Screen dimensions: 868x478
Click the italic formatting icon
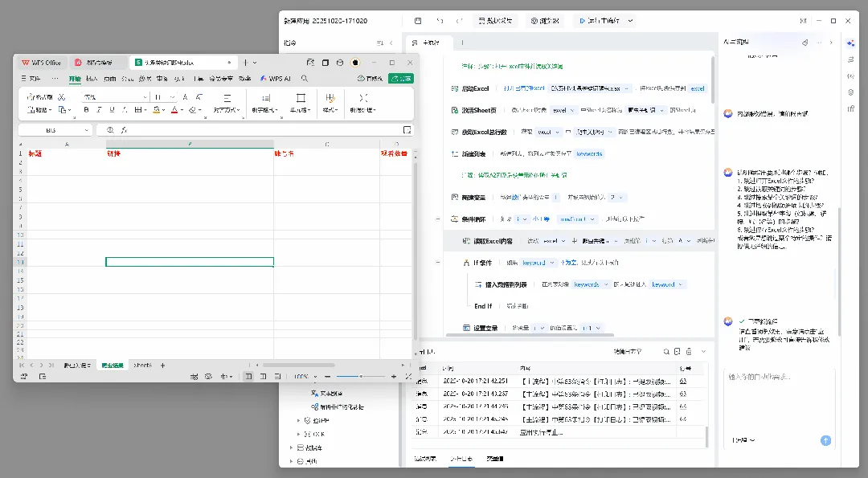[99, 110]
